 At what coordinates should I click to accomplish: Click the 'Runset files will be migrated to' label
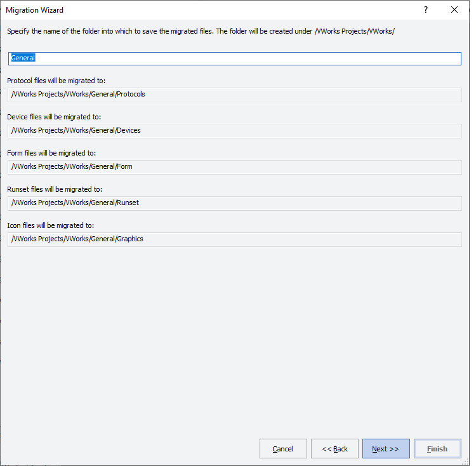click(55, 189)
